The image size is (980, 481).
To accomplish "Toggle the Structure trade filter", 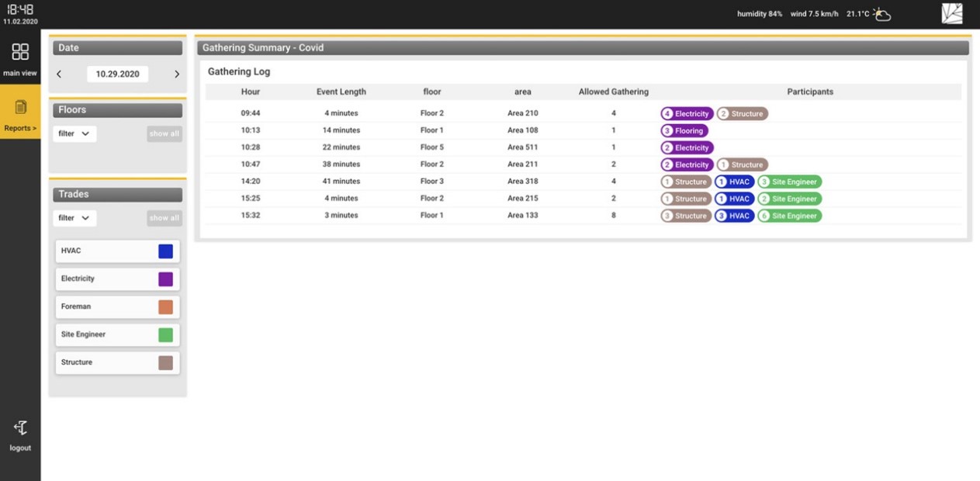I will point(117,362).
